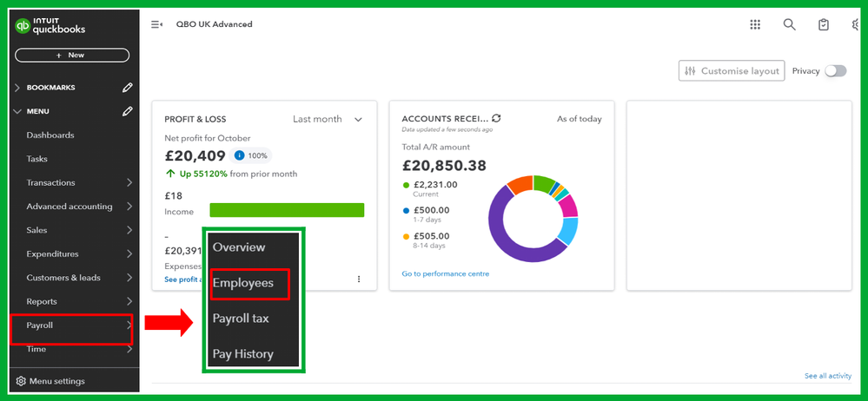Click the empty third dashboard card
Image resolution: width=868 pixels, height=401 pixels.
(x=739, y=195)
